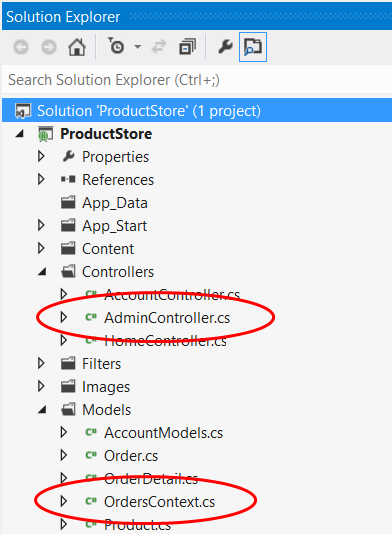Select the App_Start folder
The image size is (392, 534).
[114, 226]
